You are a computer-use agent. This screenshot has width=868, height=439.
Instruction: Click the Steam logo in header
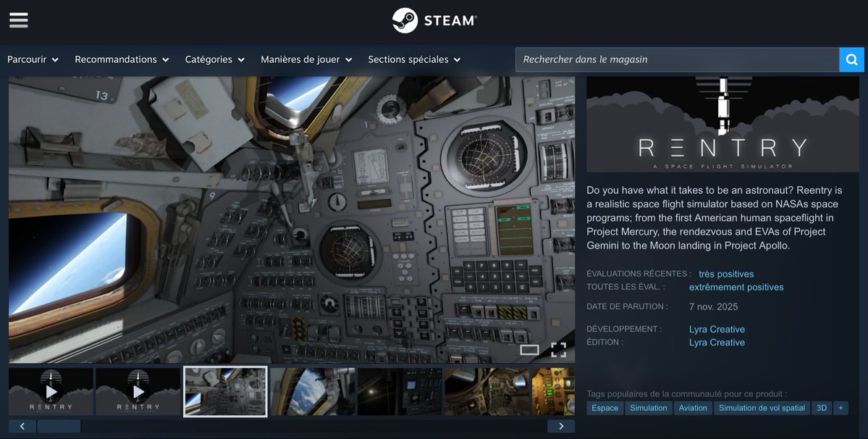[434, 20]
